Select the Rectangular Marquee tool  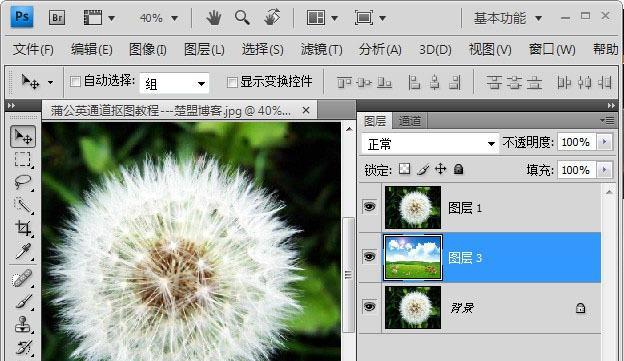(23, 160)
